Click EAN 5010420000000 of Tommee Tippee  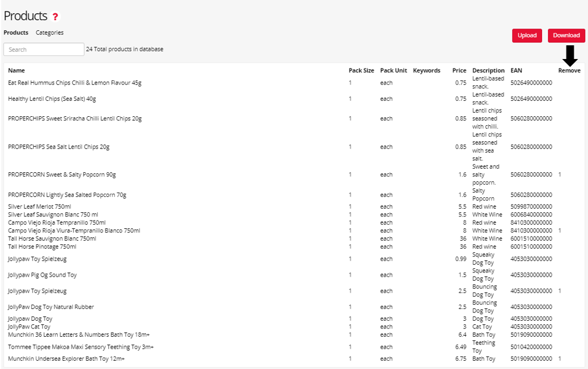point(531,347)
